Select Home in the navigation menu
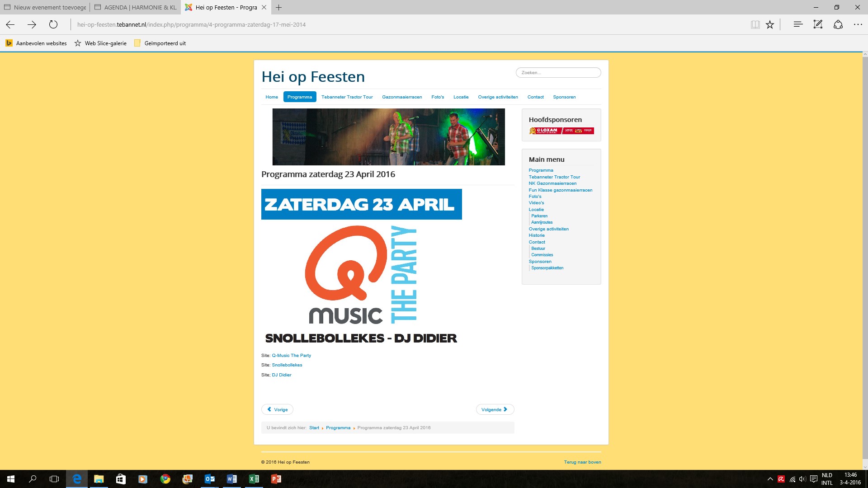This screenshot has width=868, height=488. click(x=272, y=97)
